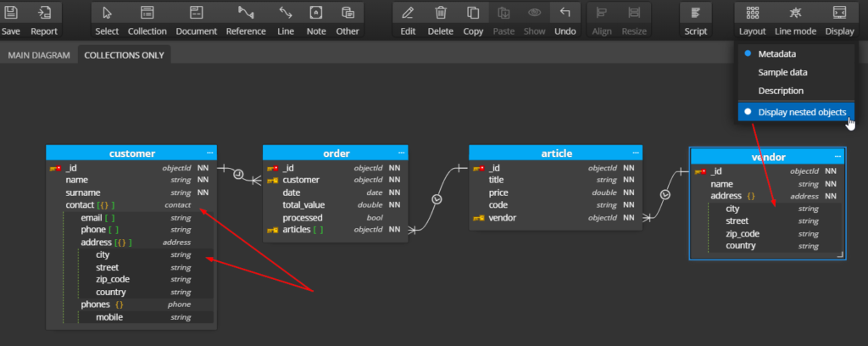Choose the Document tool
Viewport: 868px width, 346px height.
coord(196,12)
